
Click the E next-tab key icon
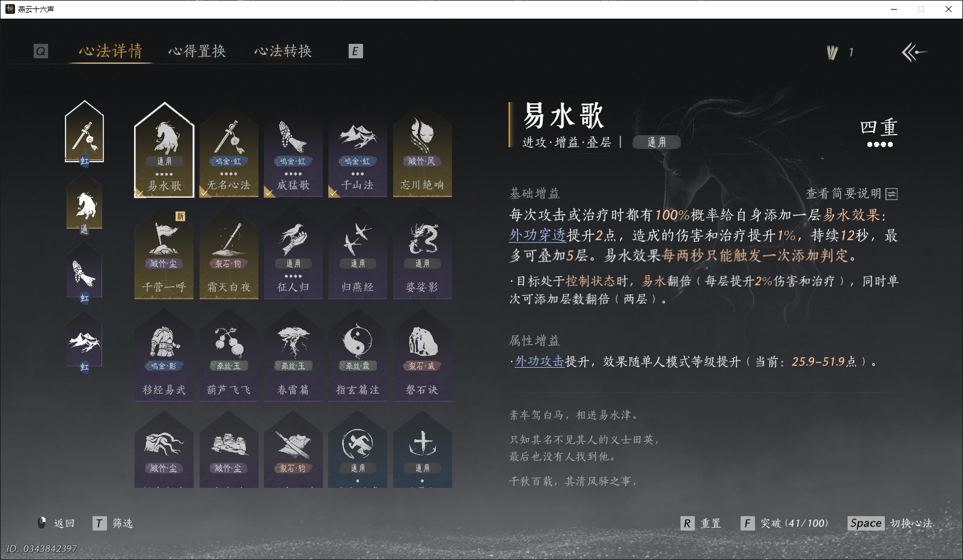point(355,51)
